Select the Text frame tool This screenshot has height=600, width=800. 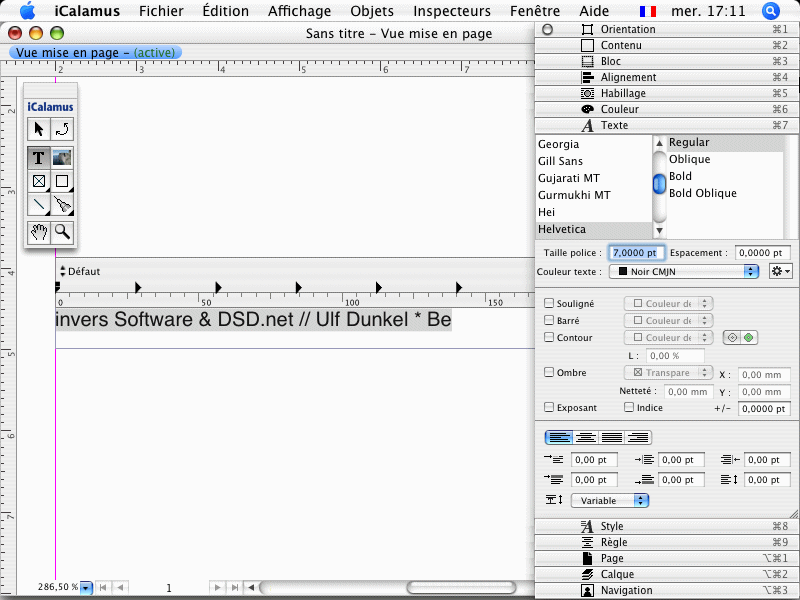click(39, 158)
